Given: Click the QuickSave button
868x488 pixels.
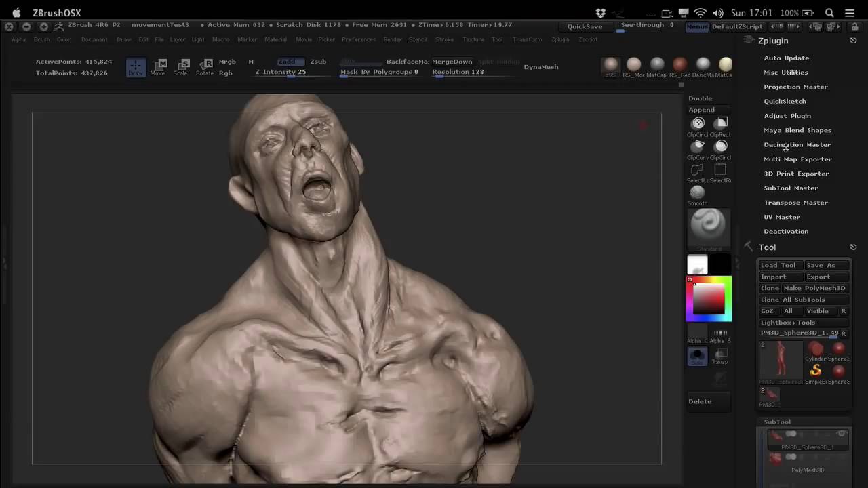Looking at the screenshot, I should point(585,26).
